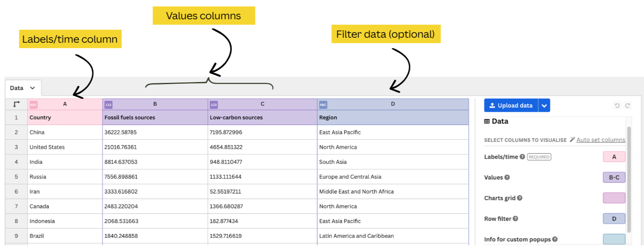The image size is (644, 252).
Task: Click the Upload data button
Action: 511,105
